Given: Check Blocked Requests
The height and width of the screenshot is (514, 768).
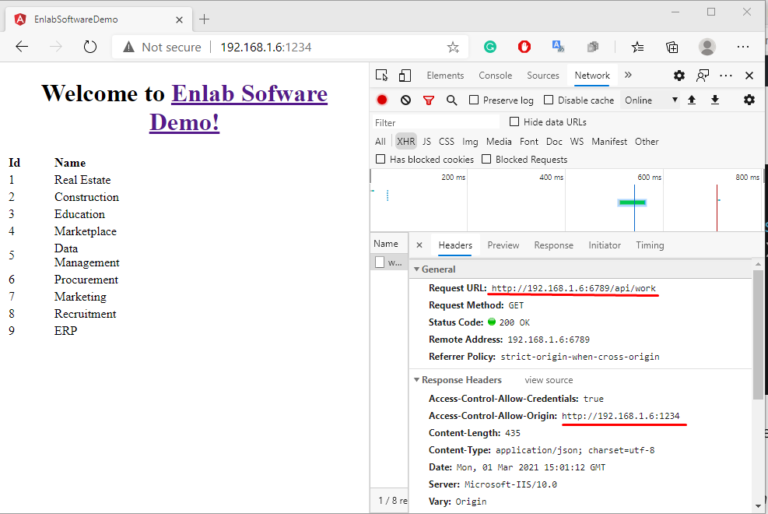Looking at the screenshot, I should click(x=486, y=159).
